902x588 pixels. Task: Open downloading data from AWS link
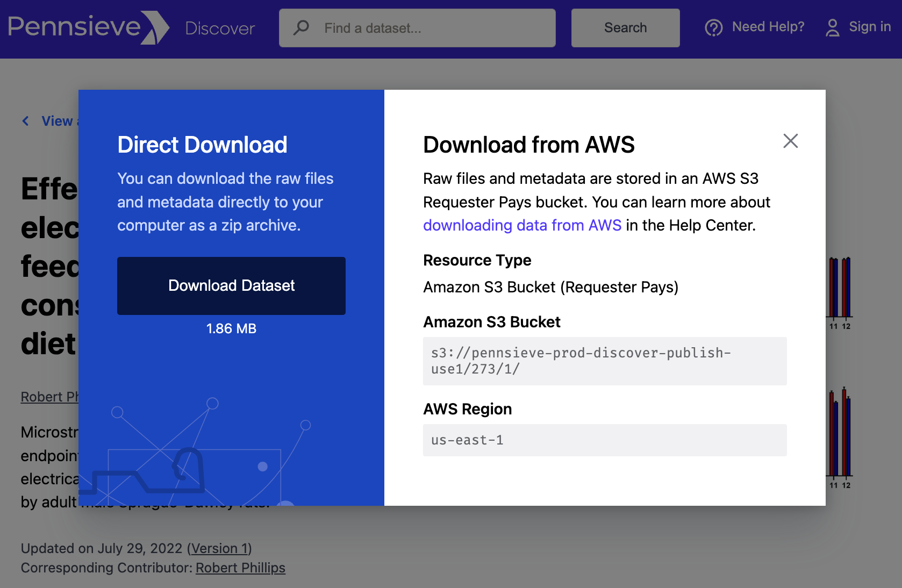click(x=522, y=225)
